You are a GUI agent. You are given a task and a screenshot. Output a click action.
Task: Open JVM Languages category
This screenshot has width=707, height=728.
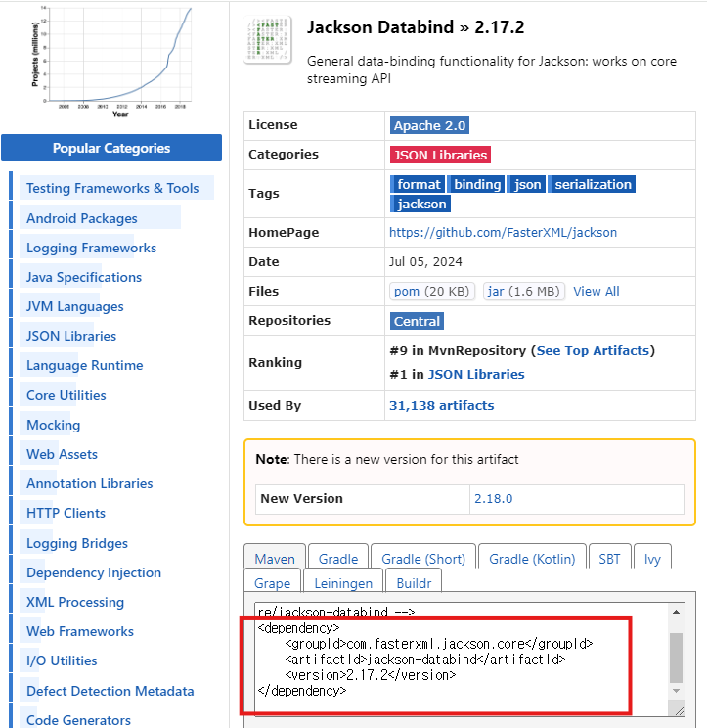74,306
